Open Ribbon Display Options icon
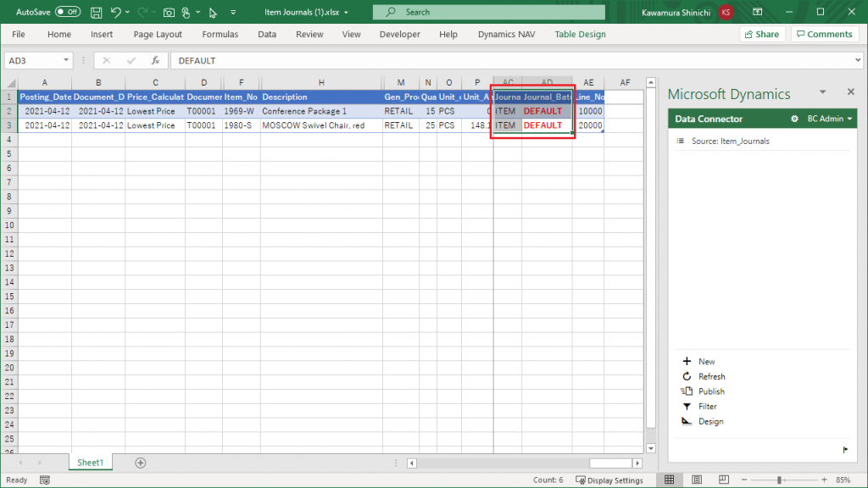868x488 pixels. [758, 12]
